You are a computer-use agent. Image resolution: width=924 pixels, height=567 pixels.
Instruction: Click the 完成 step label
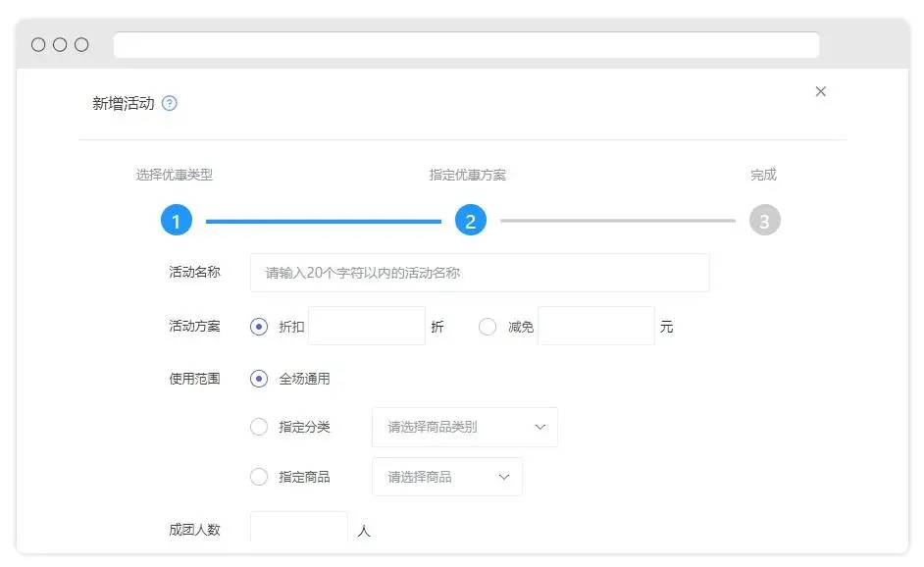coord(763,175)
